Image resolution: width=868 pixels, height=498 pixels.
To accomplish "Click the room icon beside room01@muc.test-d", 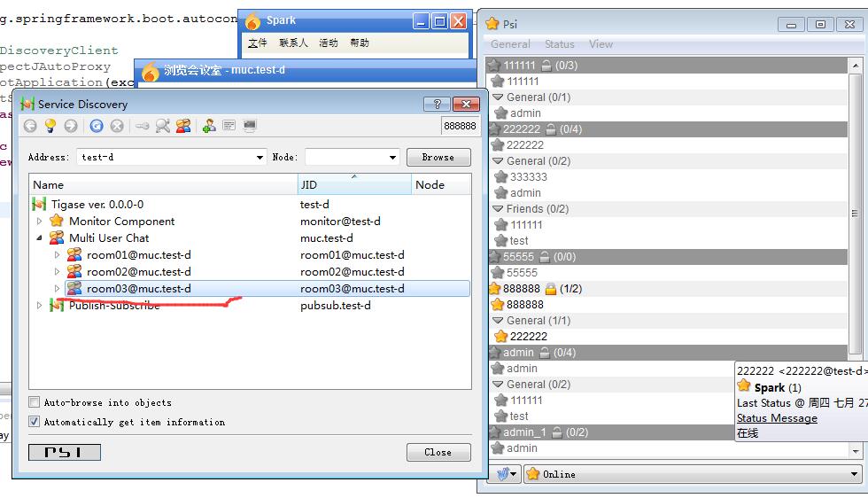I will click(74, 255).
